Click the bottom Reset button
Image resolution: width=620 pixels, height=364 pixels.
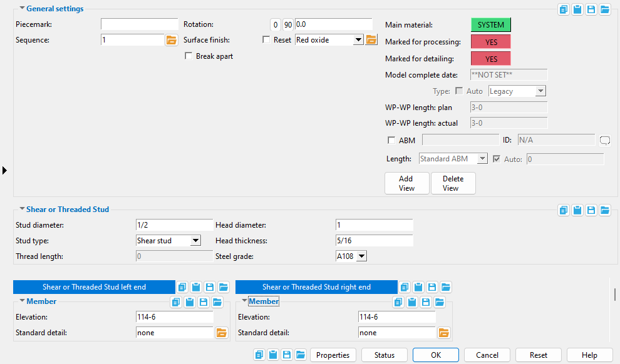(539, 355)
